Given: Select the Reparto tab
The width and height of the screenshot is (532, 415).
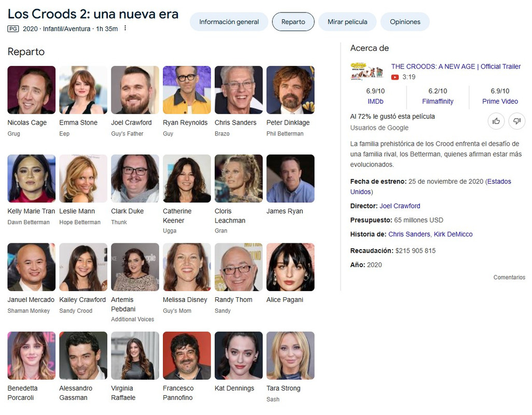Looking at the screenshot, I should pos(293,22).
